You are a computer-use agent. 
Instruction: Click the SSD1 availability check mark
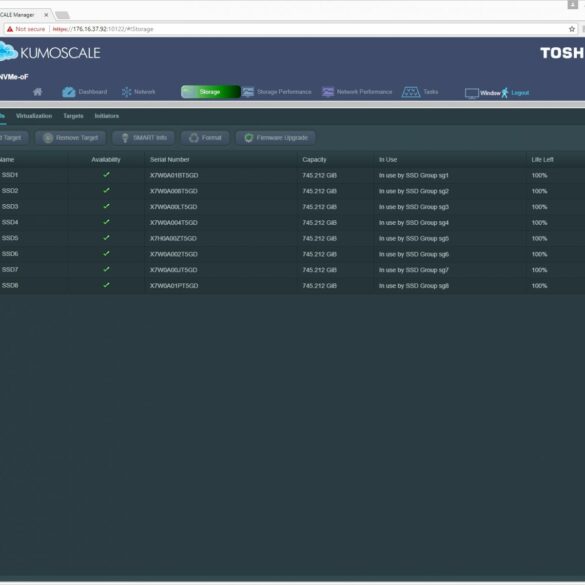click(x=106, y=174)
